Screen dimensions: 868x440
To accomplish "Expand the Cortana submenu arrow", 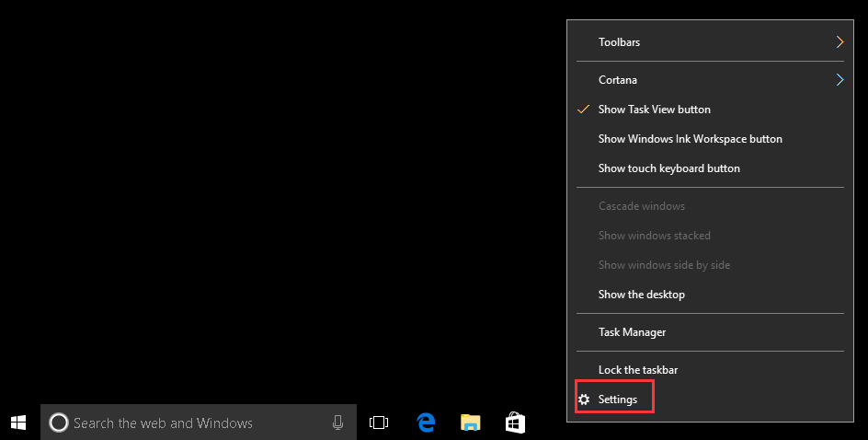I will point(839,80).
